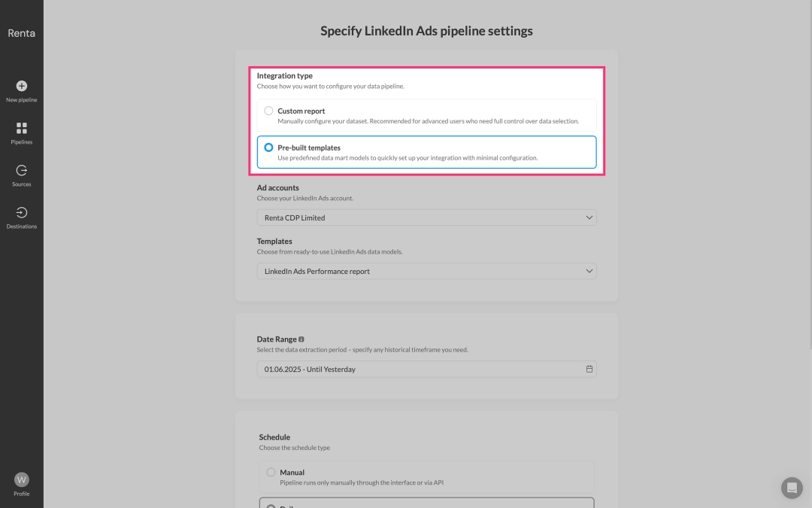Click the date range input field
812x508 pixels.
(x=421, y=370)
